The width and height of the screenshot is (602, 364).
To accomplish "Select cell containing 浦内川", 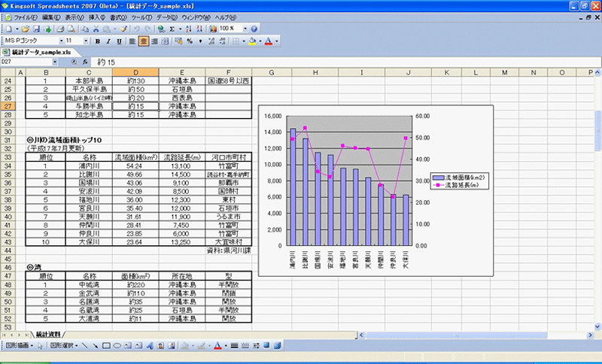I will point(89,165).
